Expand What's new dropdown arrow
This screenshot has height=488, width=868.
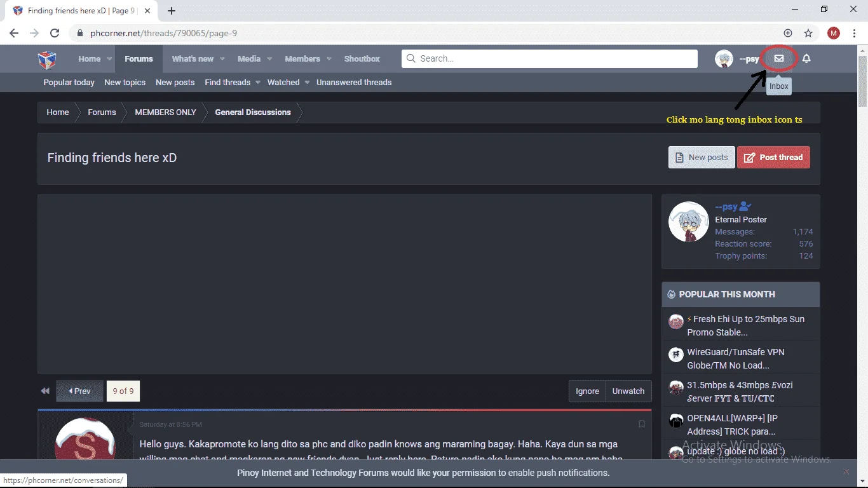222,59
